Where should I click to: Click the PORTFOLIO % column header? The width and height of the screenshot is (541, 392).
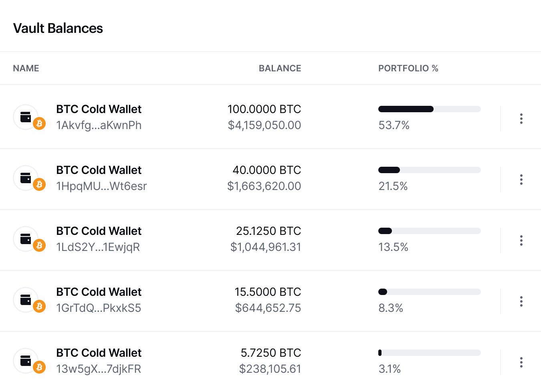point(408,68)
